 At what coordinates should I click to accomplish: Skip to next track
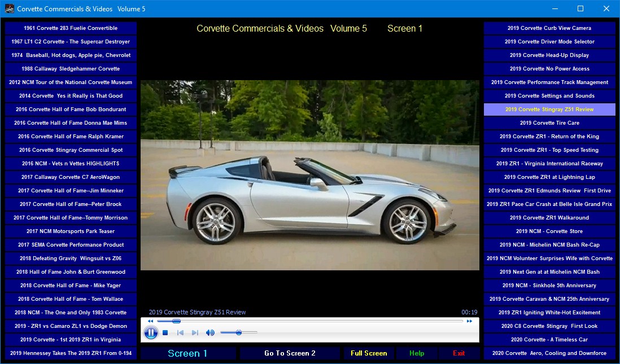point(195,333)
